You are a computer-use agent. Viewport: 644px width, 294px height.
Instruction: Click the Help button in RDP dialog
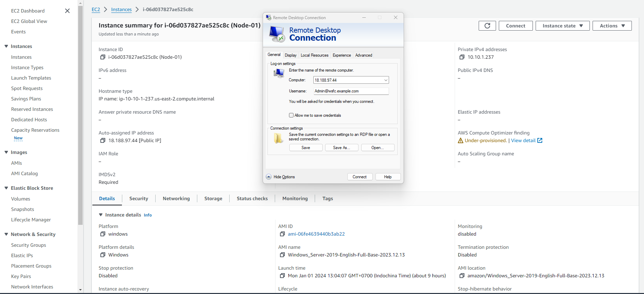point(388,177)
